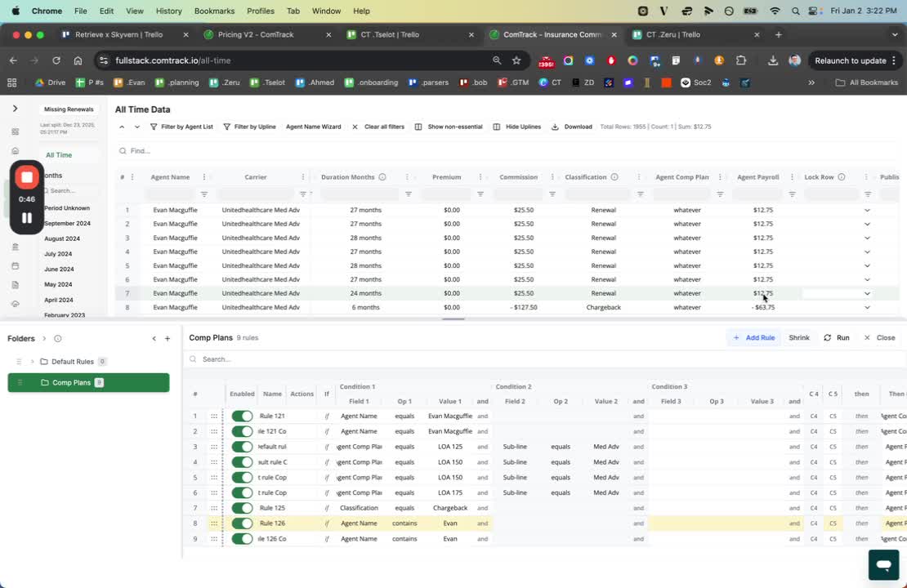Toggle the Rule 125 Chargeback switch
The height and width of the screenshot is (588, 907).
click(x=243, y=508)
